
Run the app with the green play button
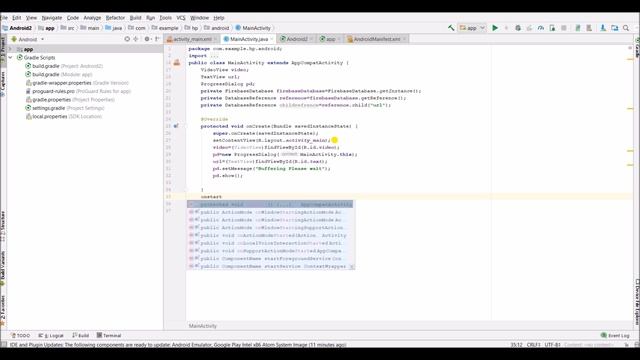tap(495, 28)
